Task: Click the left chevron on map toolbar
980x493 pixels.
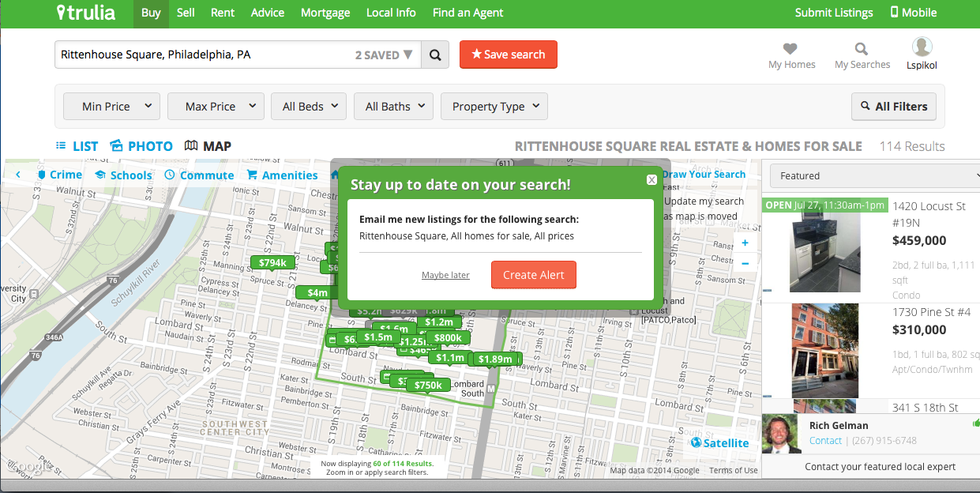Action: pos(18,175)
